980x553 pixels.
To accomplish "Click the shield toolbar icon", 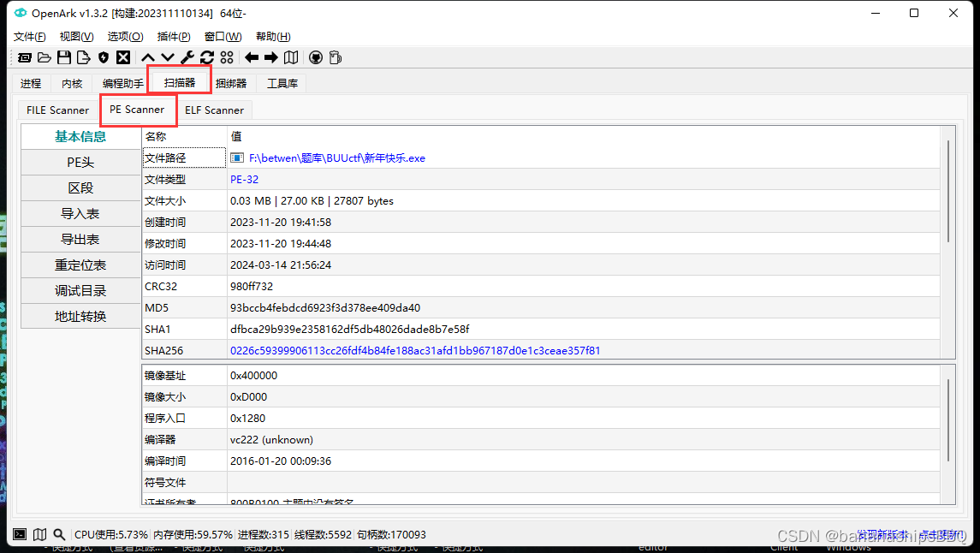I will [104, 57].
